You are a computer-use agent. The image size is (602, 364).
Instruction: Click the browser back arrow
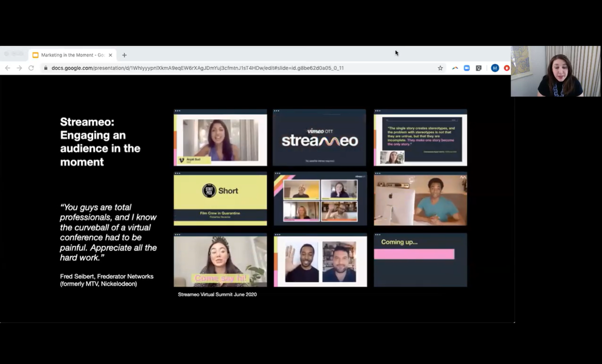pyautogui.click(x=8, y=68)
